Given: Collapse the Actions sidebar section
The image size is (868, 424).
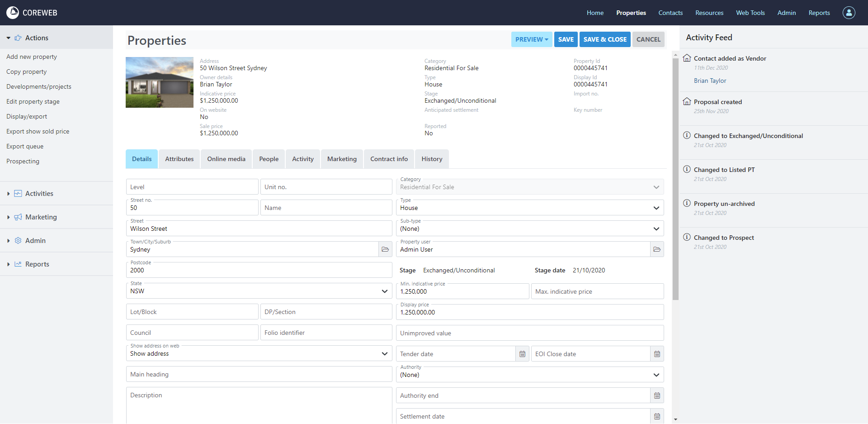Looking at the screenshot, I should pos(36,38).
